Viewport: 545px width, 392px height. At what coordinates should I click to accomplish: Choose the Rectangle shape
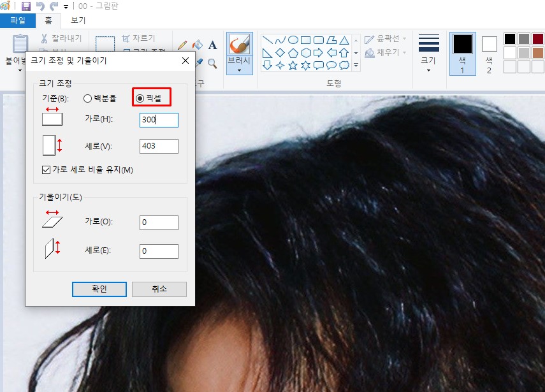click(x=305, y=40)
